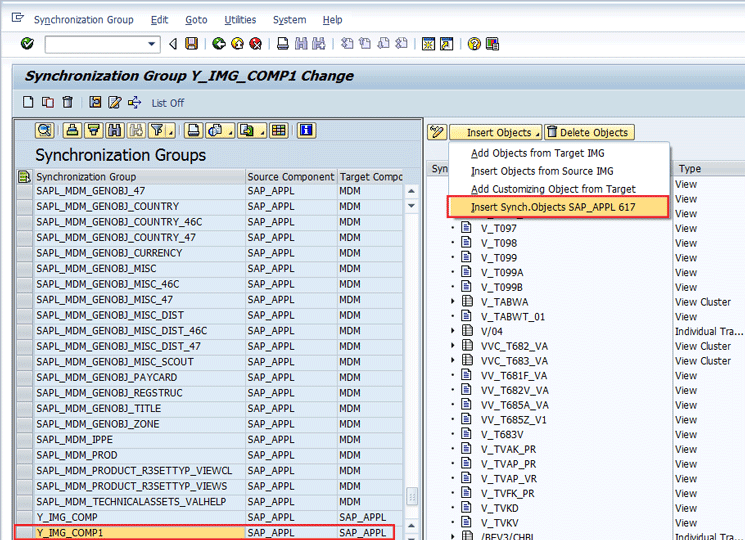
Task: Click the vertical scrollbar thumb of the groups list
Action: tap(411, 497)
